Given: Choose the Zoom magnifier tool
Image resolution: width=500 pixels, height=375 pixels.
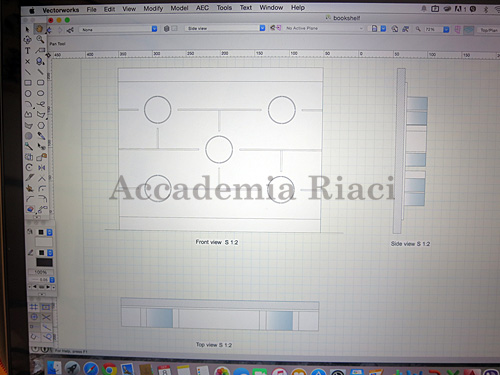Looking at the screenshot, I should (x=40, y=39).
